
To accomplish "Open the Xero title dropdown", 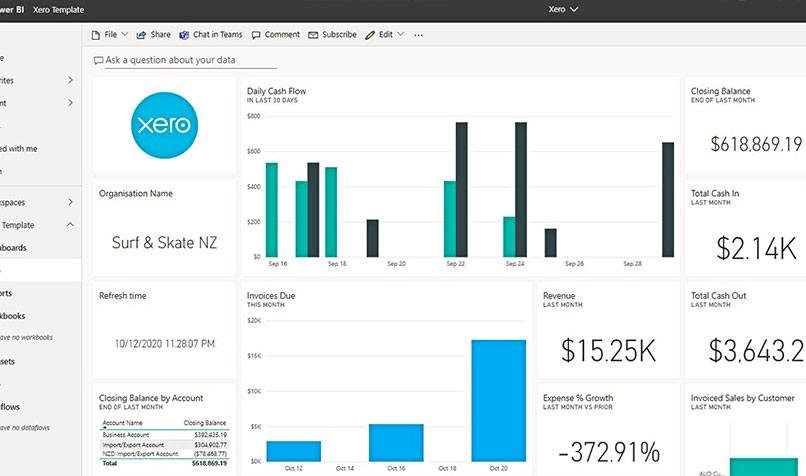I will [563, 9].
